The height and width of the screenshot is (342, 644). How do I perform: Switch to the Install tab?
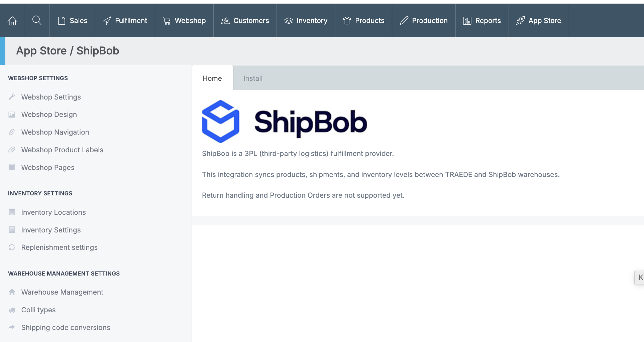point(253,78)
